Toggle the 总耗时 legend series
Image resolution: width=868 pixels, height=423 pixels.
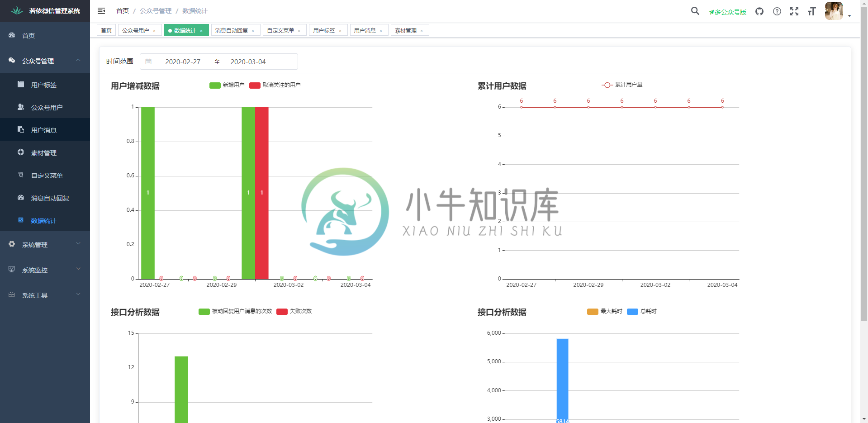coord(642,311)
